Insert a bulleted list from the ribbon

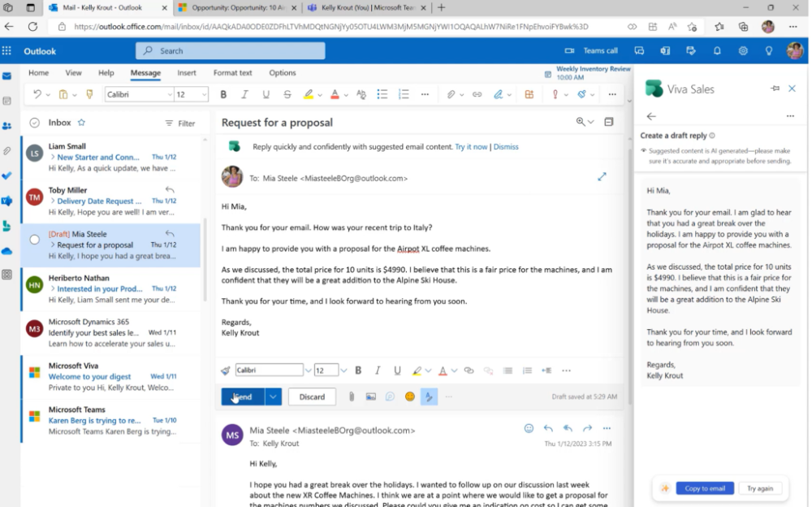click(x=382, y=93)
